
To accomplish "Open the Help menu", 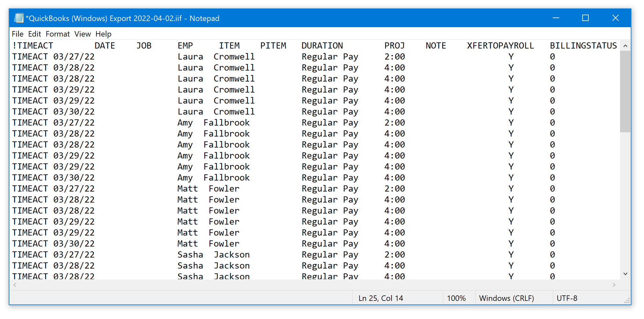I will coord(103,34).
